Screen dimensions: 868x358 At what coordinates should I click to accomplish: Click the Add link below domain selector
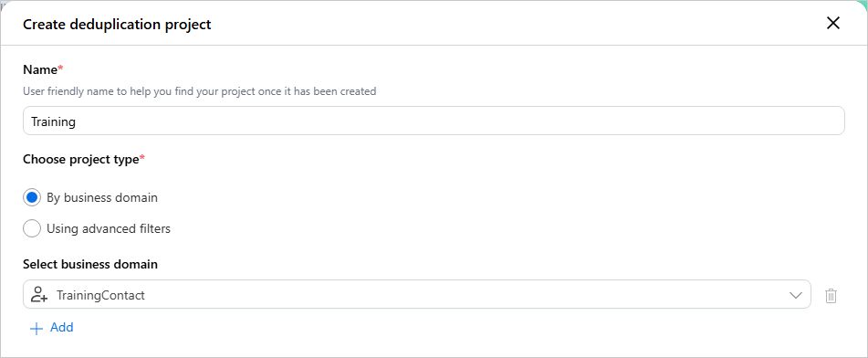[61, 328]
